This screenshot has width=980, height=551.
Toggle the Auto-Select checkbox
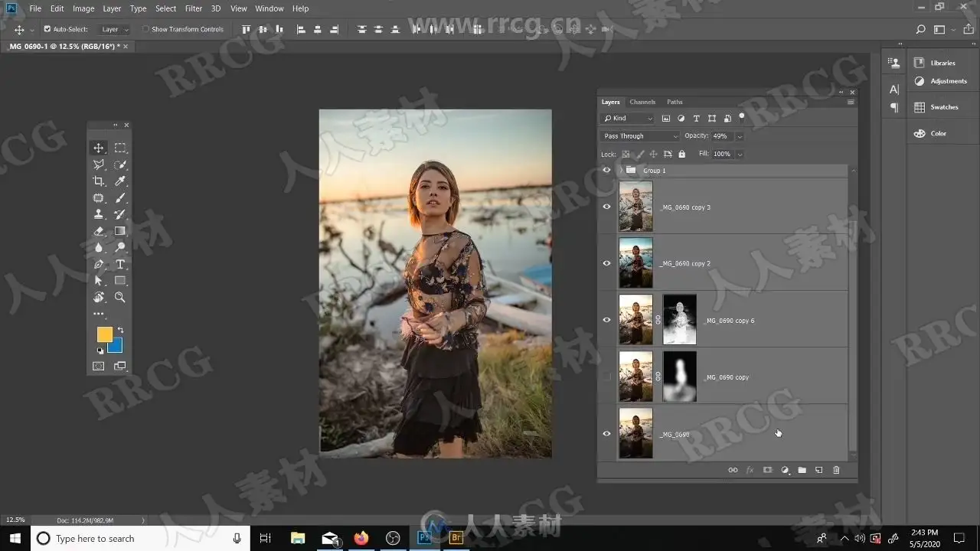[47, 29]
